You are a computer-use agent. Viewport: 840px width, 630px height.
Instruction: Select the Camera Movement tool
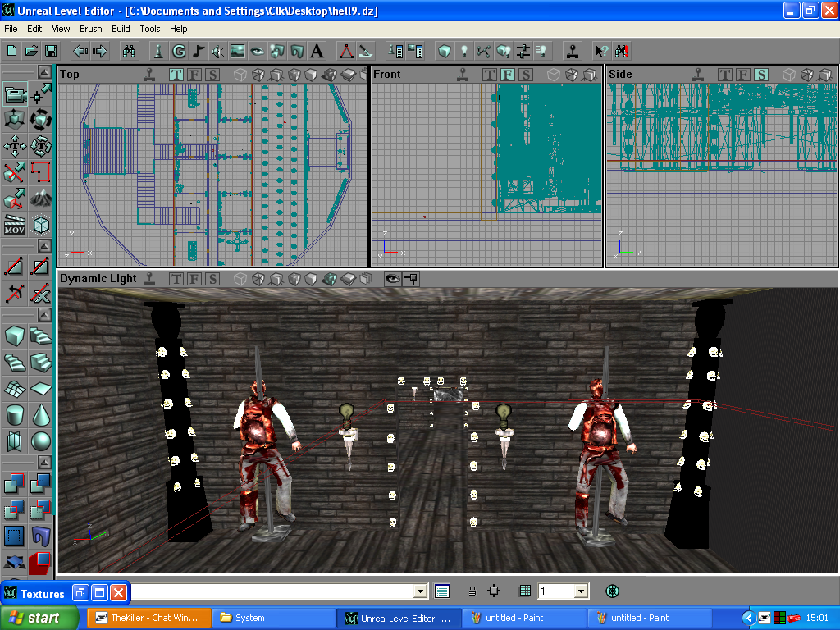pyautogui.click(x=15, y=94)
